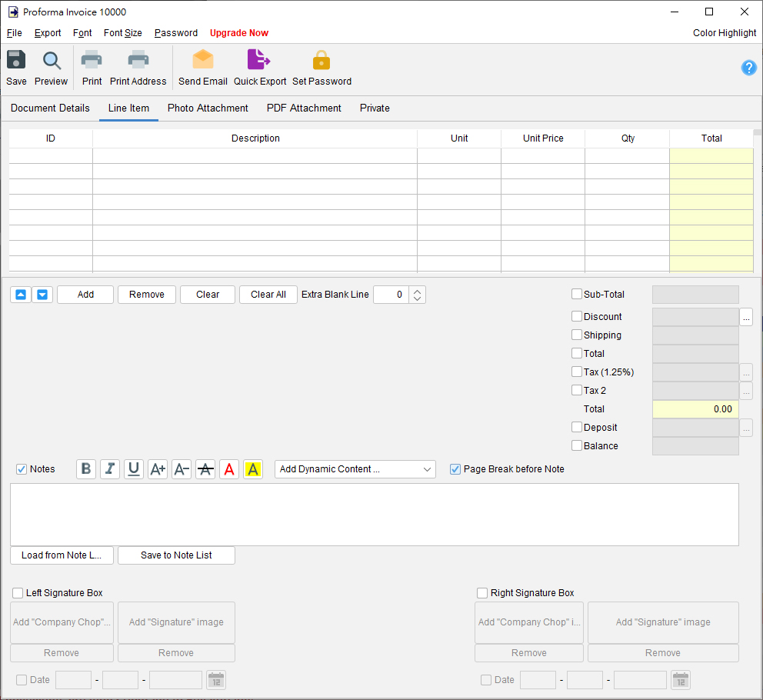Image resolution: width=763 pixels, height=700 pixels.
Task: Toggle strikethrough formatting in notes
Action: (205, 469)
